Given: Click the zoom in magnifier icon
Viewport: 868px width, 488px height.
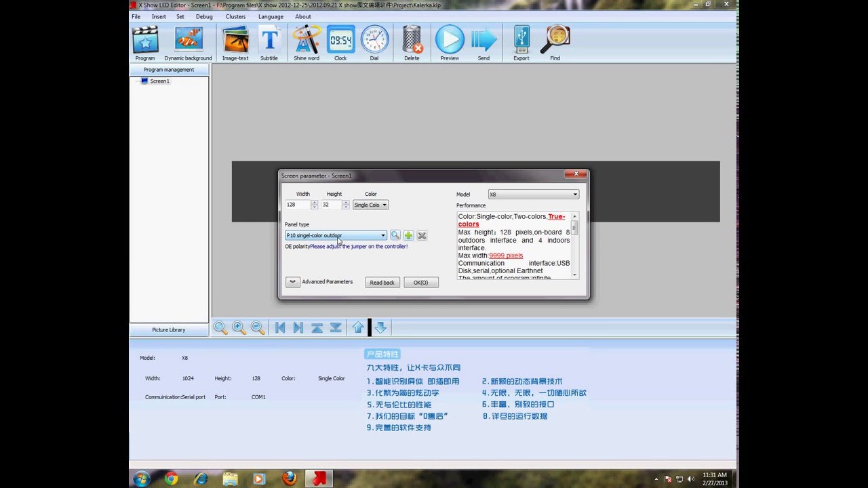Looking at the screenshot, I should pos(239,328).
